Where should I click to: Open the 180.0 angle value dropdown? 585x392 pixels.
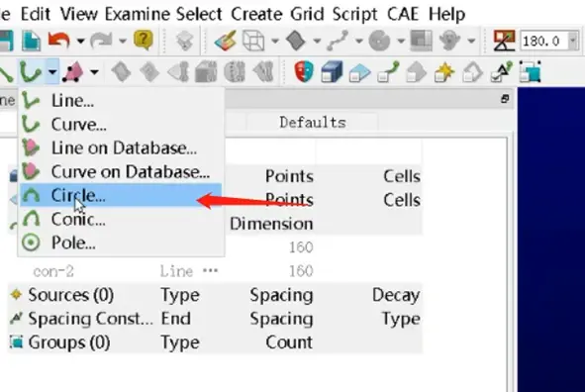573,41
